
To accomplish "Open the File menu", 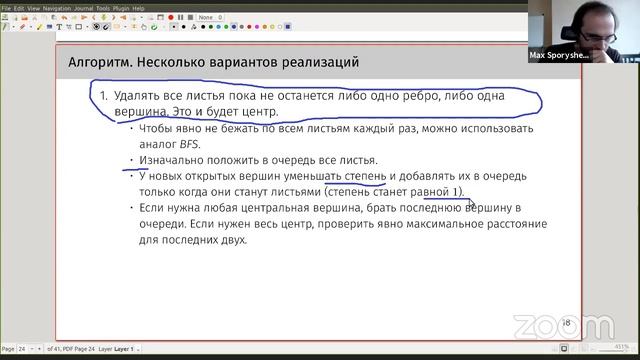I will 6,8.
